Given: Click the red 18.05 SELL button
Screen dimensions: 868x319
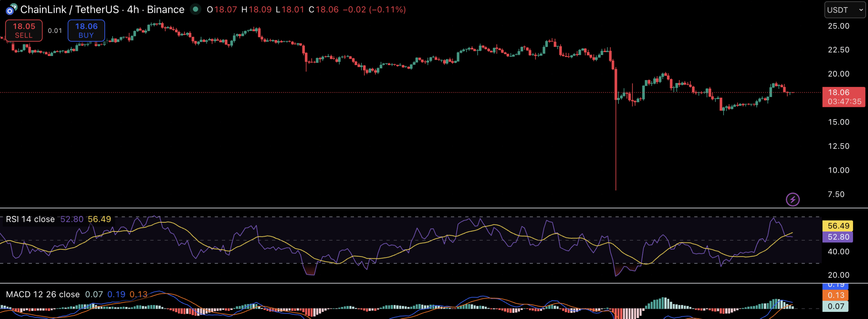Looking at the screenshot, I should coord(24,31).
